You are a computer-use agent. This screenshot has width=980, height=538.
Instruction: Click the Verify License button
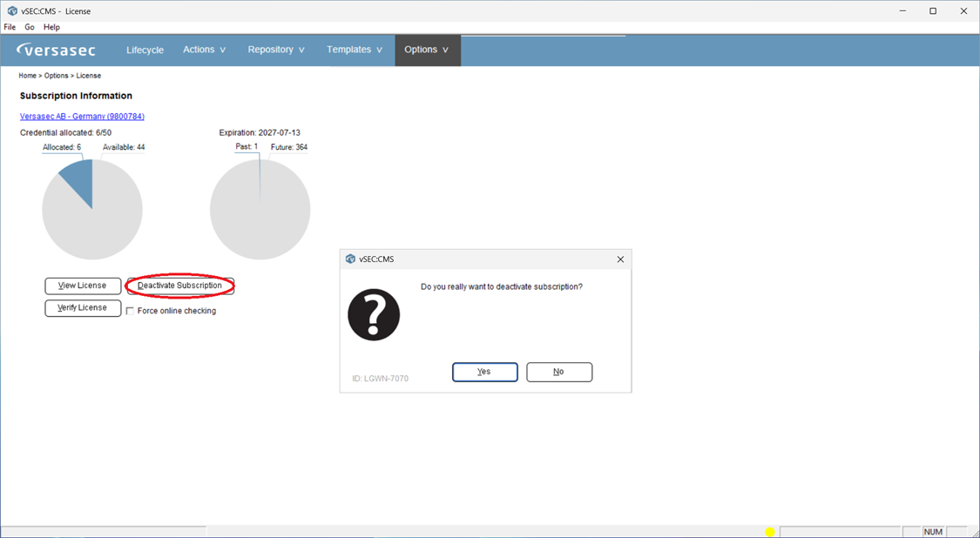[x=83, y=308]
